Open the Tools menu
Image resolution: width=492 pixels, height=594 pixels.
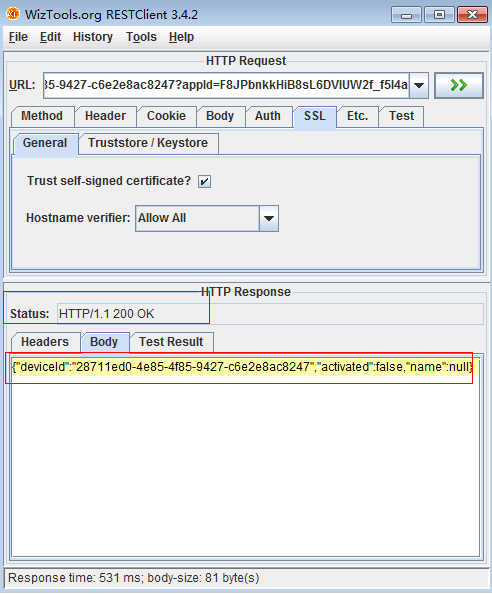point(141,37)
